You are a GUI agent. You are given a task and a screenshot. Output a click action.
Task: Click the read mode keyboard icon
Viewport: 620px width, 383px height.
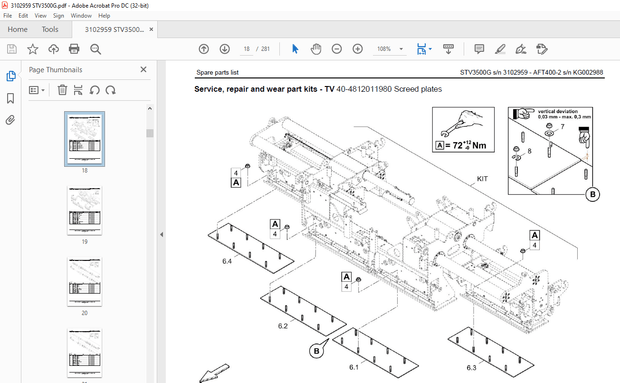pos(448,49)
